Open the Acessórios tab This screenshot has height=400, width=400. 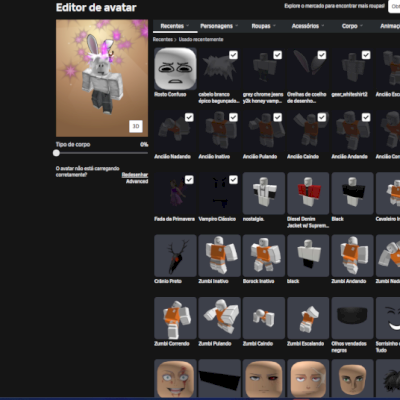[x=308, y=26]
